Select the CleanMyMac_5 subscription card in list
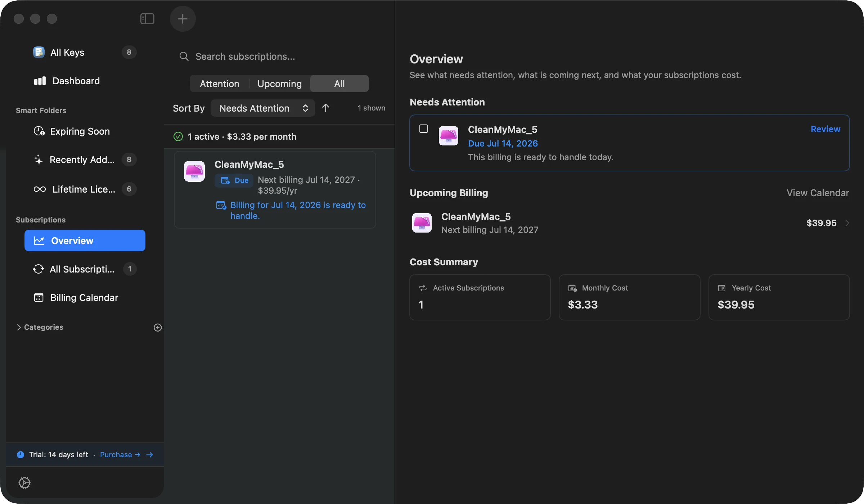The width and height of the screenshot is (864, 504). [x=275, y=190]
